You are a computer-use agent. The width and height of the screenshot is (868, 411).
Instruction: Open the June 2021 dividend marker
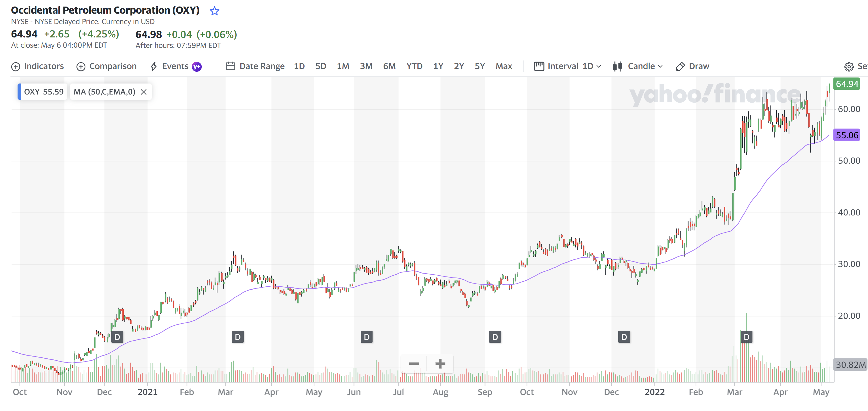coord(367,337)
